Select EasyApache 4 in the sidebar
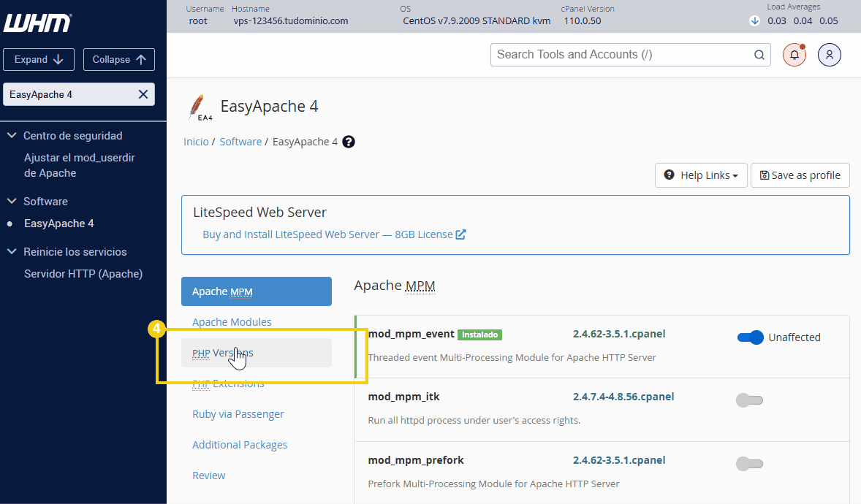 (58, 224)
